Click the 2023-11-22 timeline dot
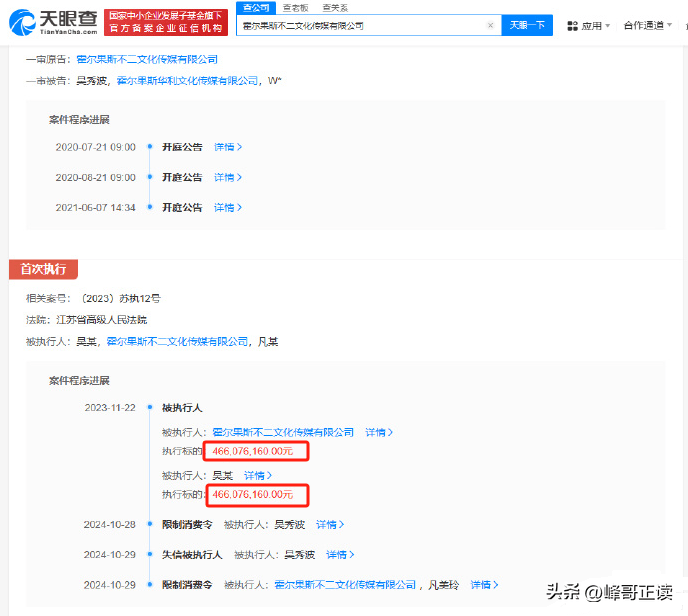 [150, 408]
